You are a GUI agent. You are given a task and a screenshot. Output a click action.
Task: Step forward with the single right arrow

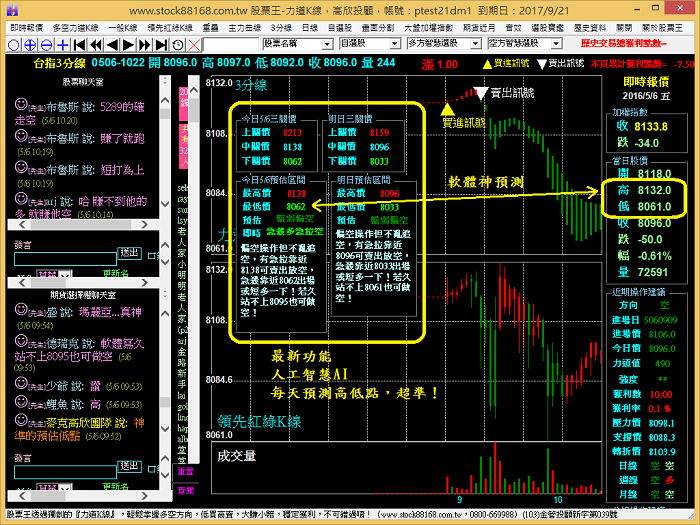click(x=129, y=45)
